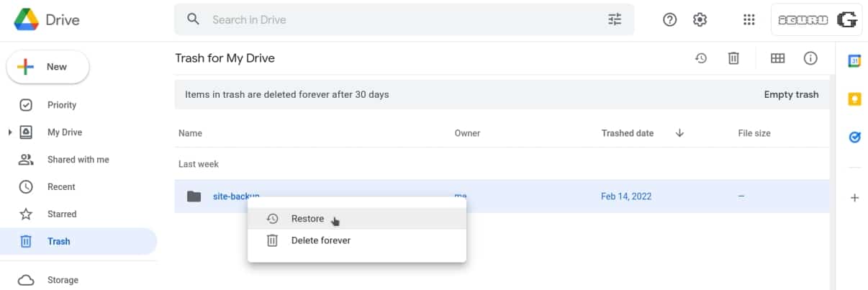Click the restore from trash toolbar icon

[x=700, y=58]
